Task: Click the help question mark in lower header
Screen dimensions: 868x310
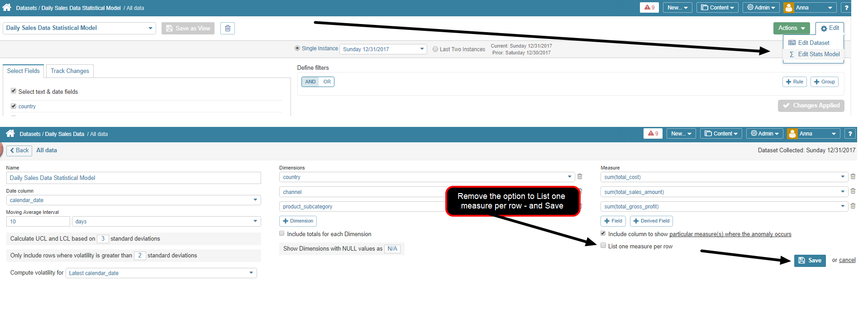Action: 850,133
